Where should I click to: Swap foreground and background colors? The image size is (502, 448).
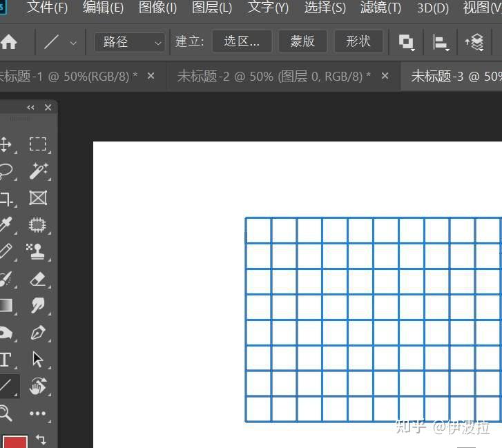point(41,439)
